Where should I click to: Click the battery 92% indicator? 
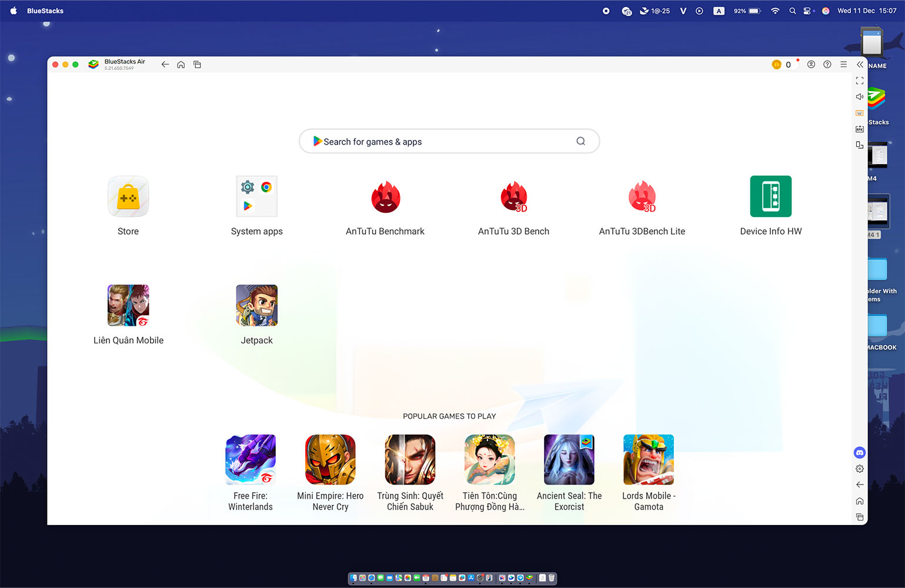tap(747, 11)
